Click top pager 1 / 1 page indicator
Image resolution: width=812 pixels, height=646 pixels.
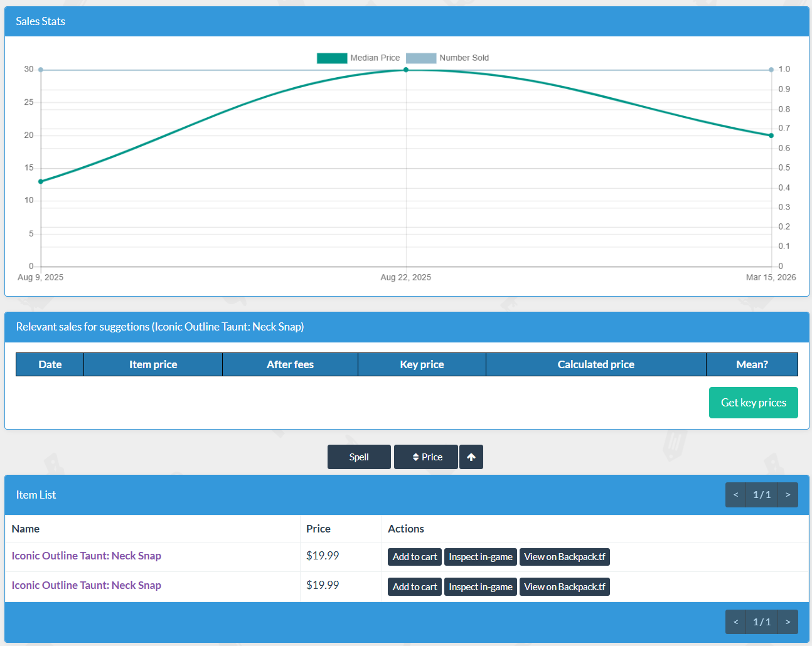(x=762, y=495)
